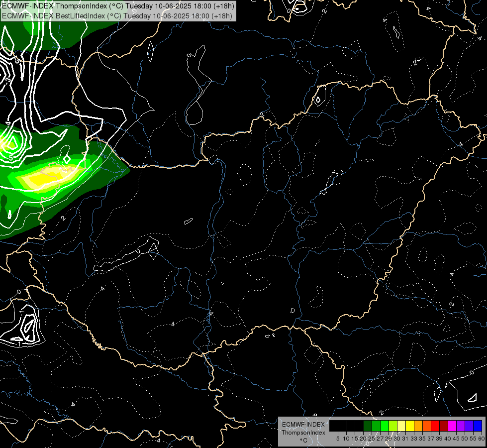Click the orange 33–35 legend swatch

418,426
